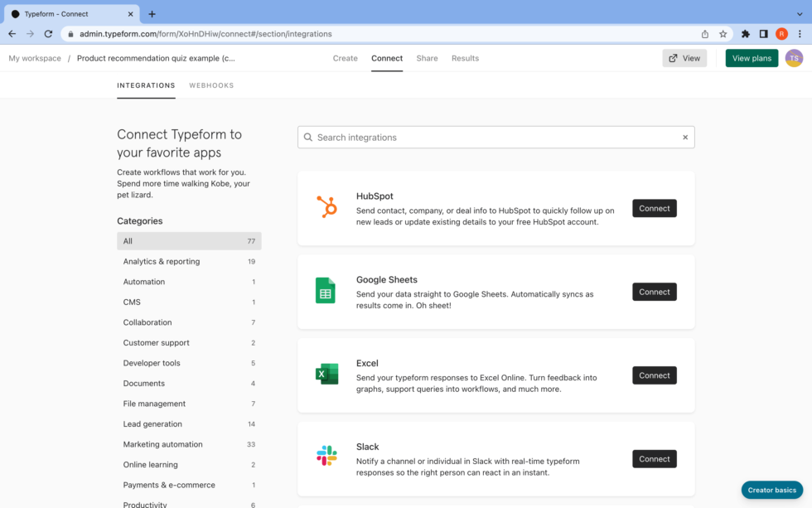Switch to the WEBHOOKS tab
Image resolution: width=812 pixels, height=508 pixels.
211,85
